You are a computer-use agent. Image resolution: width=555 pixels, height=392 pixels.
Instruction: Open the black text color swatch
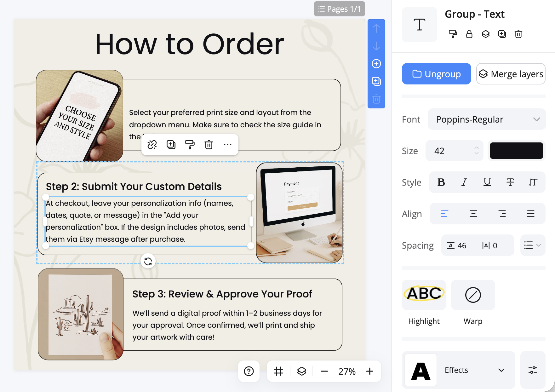(x=516, y=151)
